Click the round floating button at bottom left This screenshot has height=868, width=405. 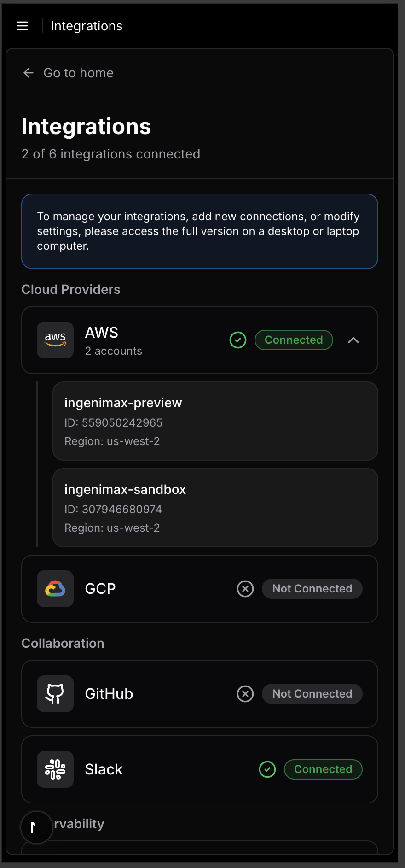point(37,827)
